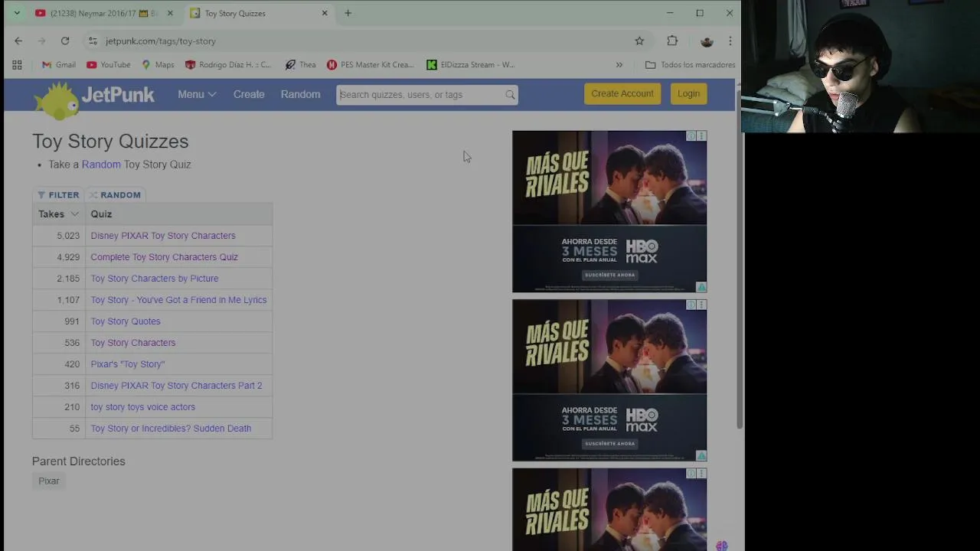Click the Create Account button
The width and height of the screenshot is (980, 551).
click(x=622, y=94)
